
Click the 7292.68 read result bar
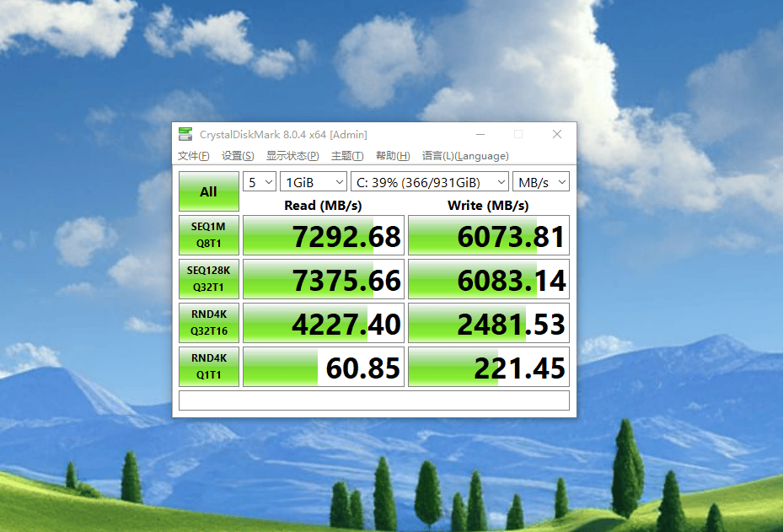point(324,236)
